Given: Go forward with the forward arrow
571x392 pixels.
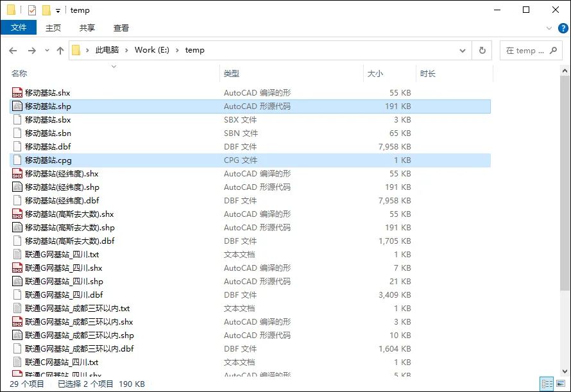Looking at the screenshot, I should [32, 50].
